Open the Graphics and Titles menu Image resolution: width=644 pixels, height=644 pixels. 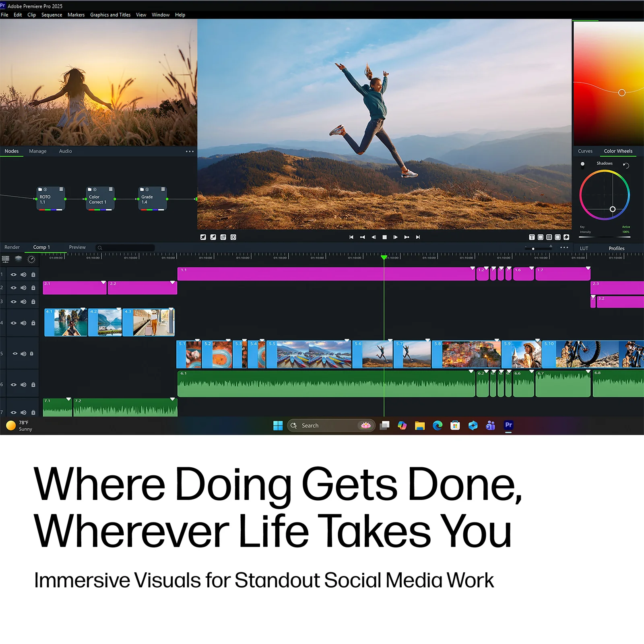pyautogui.click(x=110, y=15)
